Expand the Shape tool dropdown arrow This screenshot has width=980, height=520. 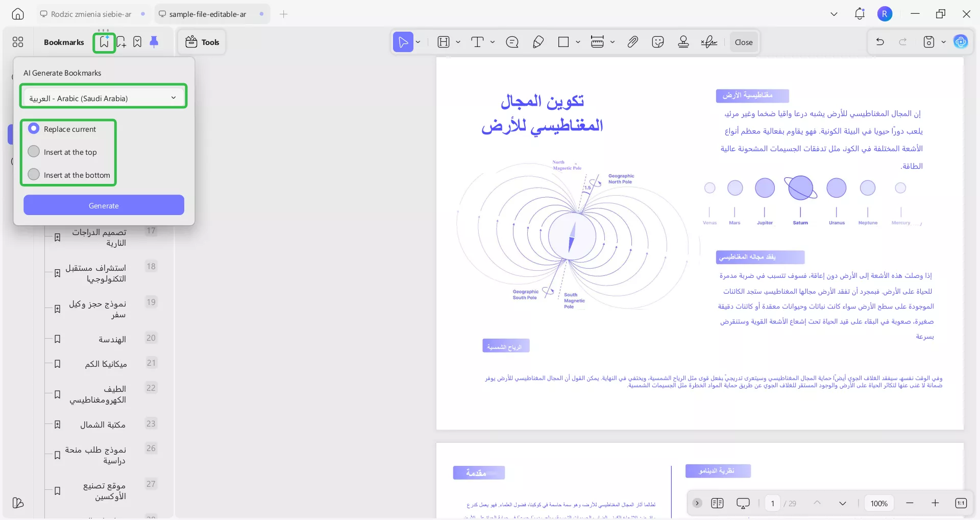click(577, 42)
